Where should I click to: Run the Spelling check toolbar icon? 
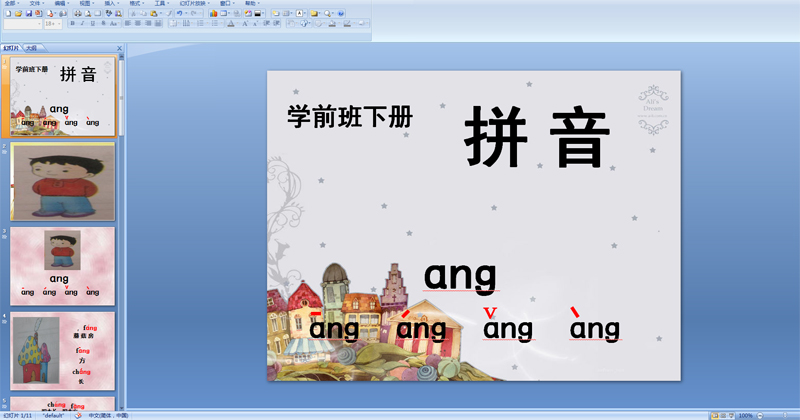tap(109, 13)
